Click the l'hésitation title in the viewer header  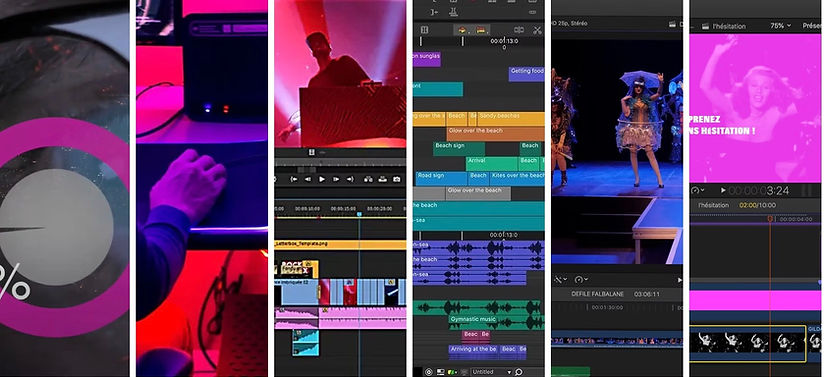[729, 26]
